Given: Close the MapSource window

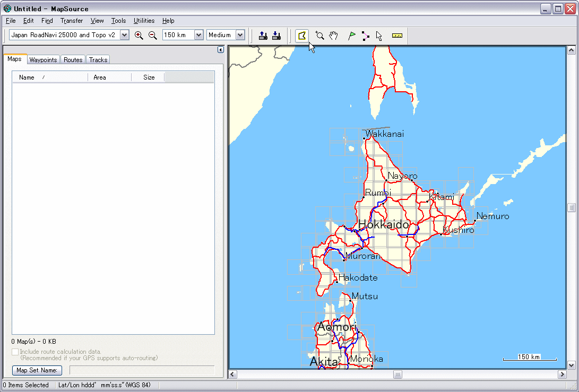Looking at the screenshot, I should [x=570, y=9].
